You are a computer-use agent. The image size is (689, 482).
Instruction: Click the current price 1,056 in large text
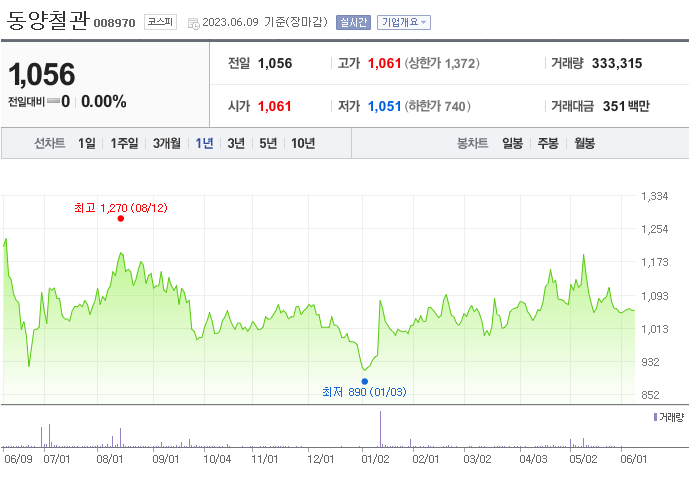pyautogui.click(x=42, y=74)
